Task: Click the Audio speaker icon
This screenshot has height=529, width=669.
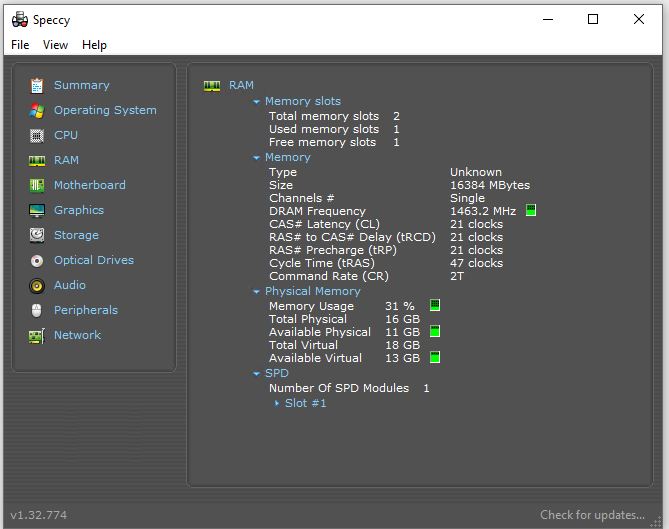Action: (37, 286)
